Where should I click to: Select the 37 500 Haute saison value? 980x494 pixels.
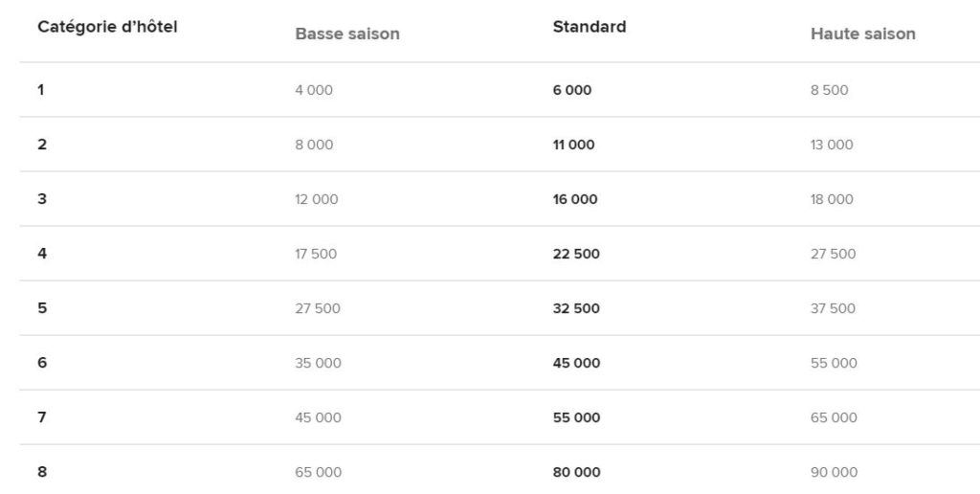833,308
